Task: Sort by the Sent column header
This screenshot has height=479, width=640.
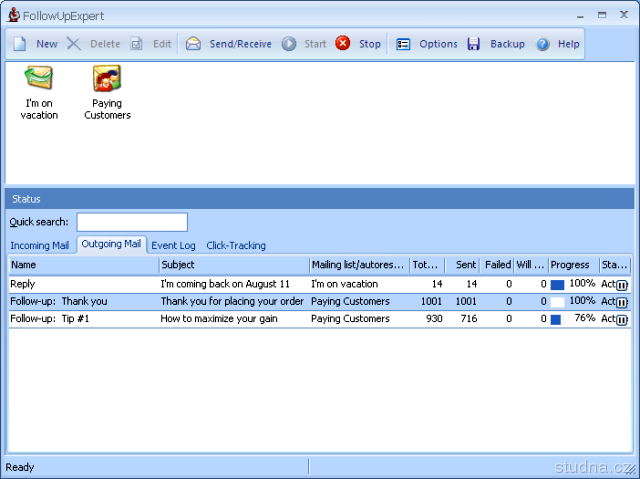Action: (x=464, y=265)
